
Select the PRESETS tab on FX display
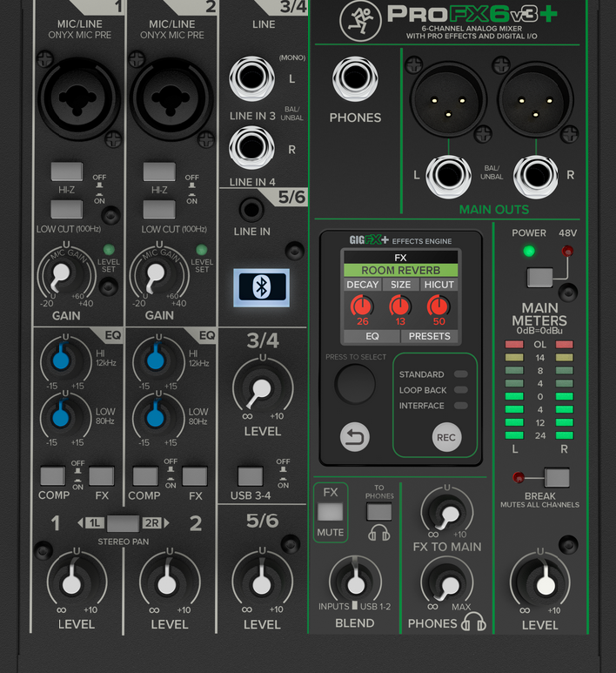click(x=430, y=336)
